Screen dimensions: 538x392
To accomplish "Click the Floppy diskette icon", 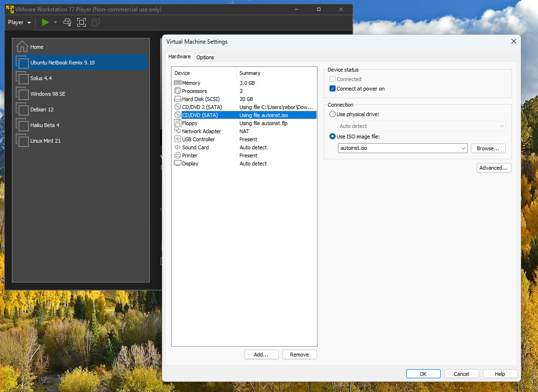I will pyautogui.click(x=177, y=123).
